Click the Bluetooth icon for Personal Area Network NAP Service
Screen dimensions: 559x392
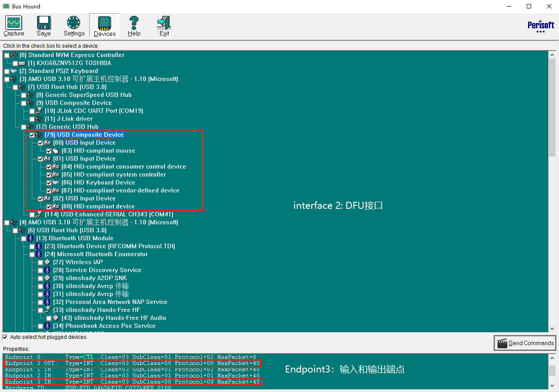48,302
